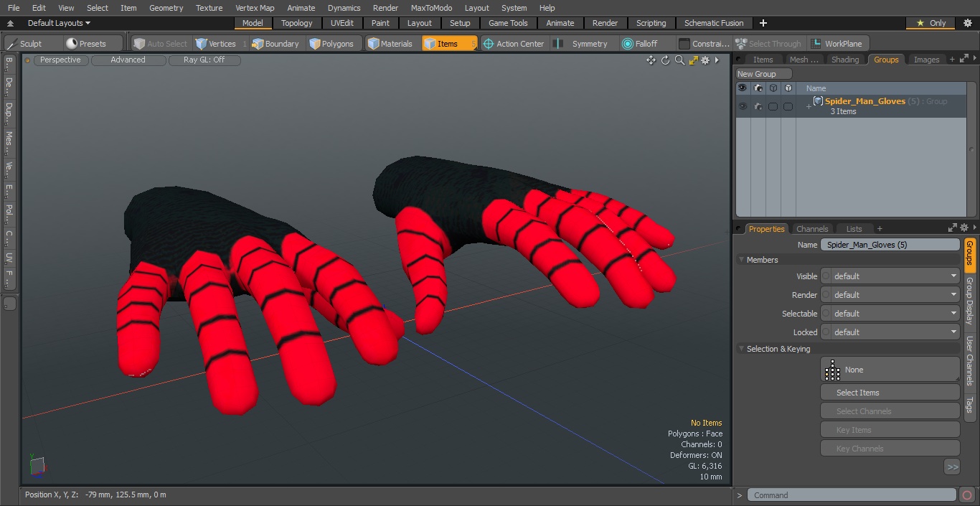This screenshot has height=506, width=980.
Task: Switch to the Shading panel tab
Action: (x=845, y=60)
